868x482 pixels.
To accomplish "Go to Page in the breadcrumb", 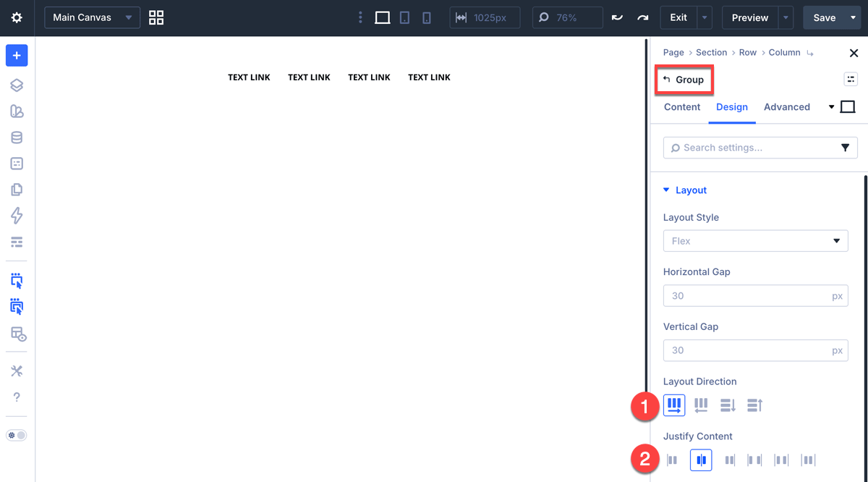I will click(x=673, y=53).
